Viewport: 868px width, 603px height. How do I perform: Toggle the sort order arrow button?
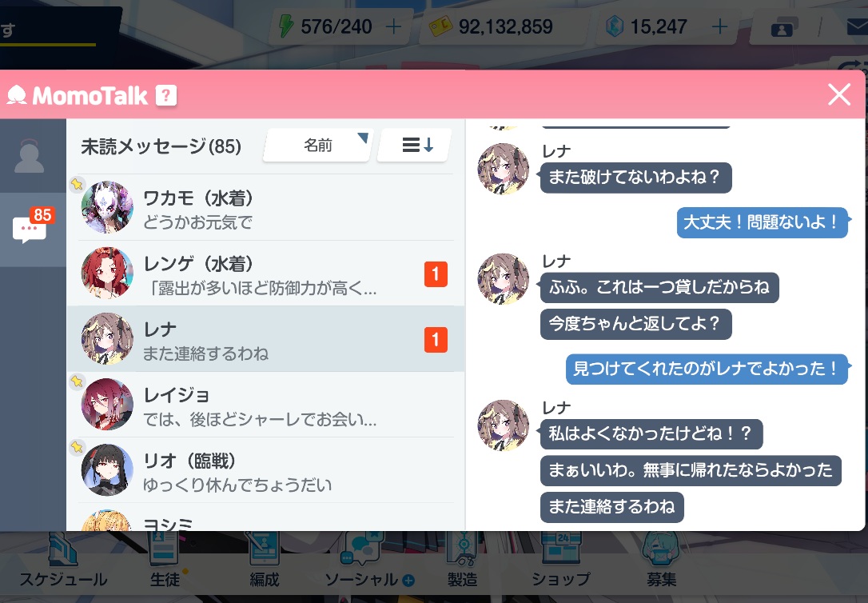pos(415,145)
